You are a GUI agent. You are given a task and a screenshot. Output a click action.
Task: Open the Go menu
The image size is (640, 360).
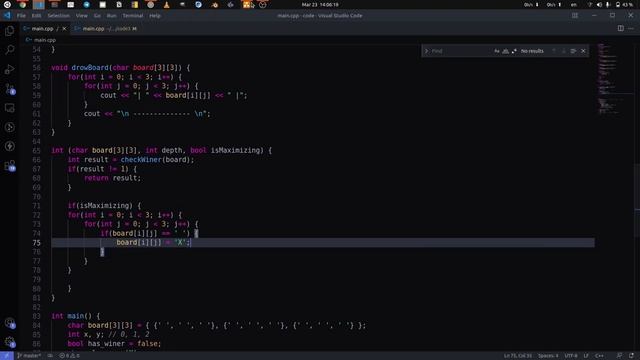pos(97,16)
